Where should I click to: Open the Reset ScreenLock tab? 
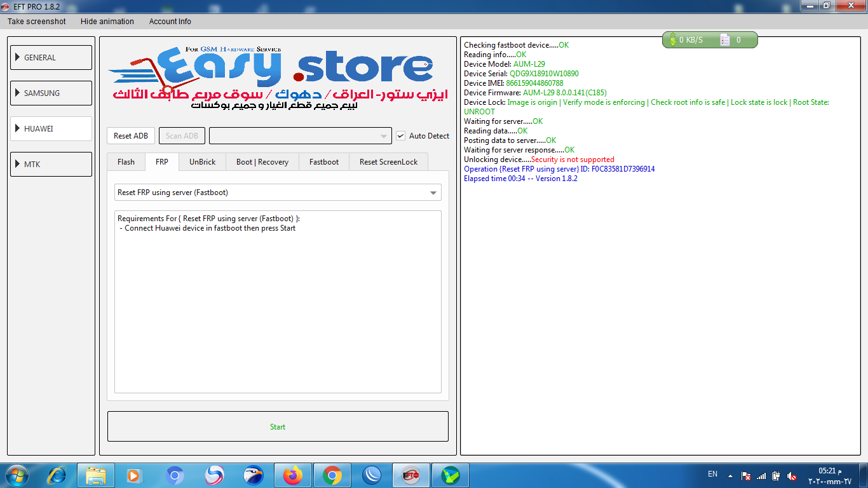click(x=389, y=162)
